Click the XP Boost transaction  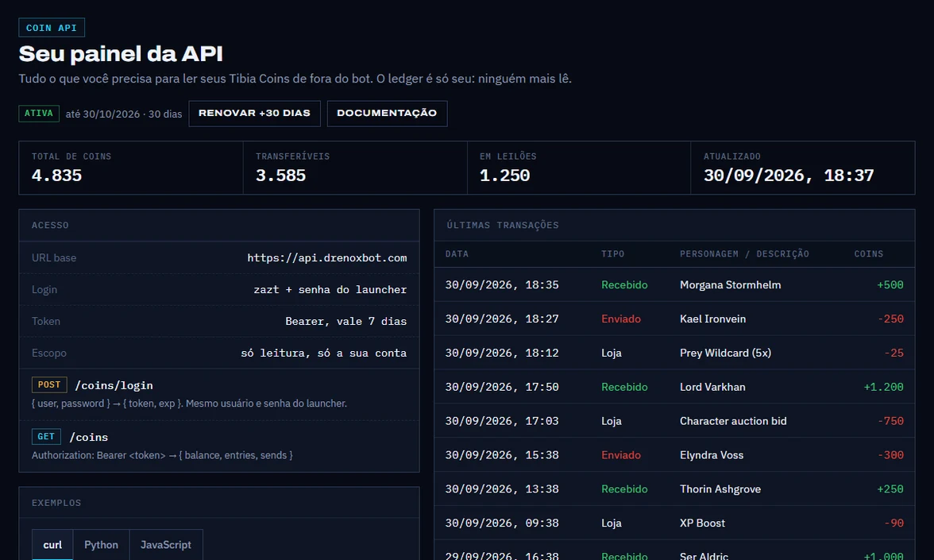[674, 523]
